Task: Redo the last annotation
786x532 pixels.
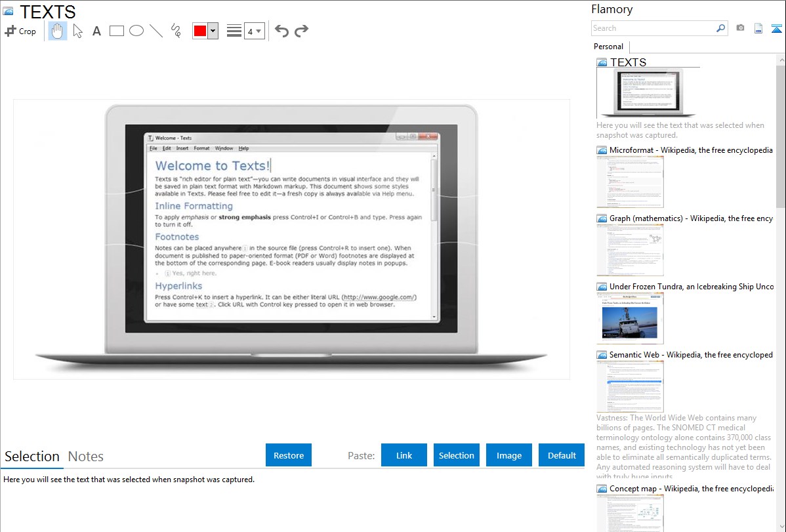Action: point(301,31)
